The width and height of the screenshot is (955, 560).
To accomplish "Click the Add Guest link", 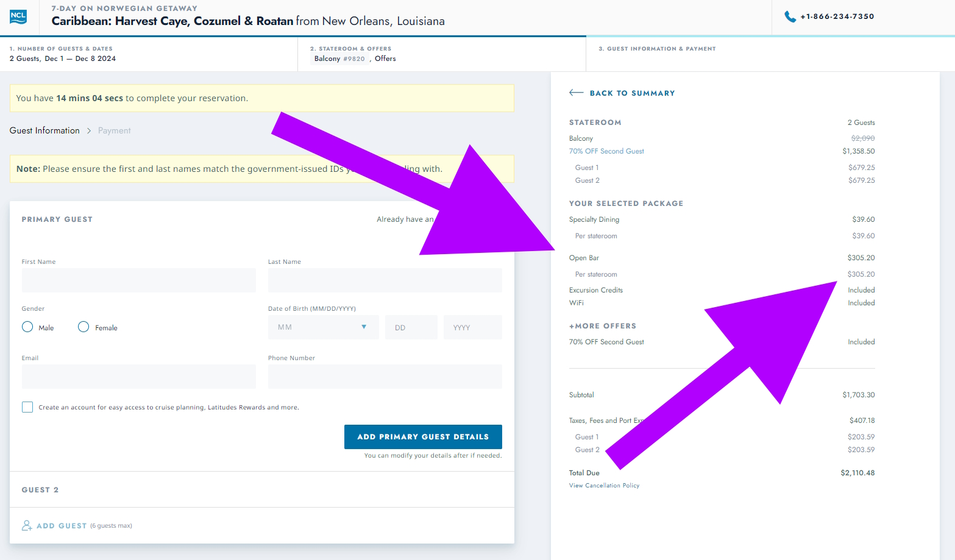I will tap(62, 526).
